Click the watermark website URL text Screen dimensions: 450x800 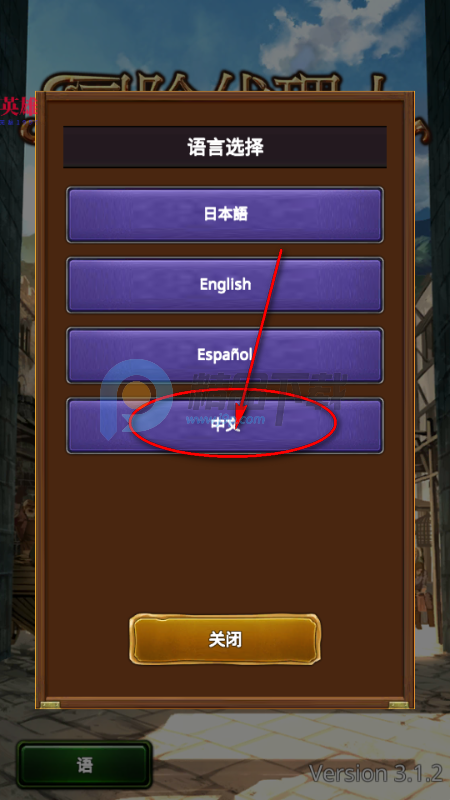[x=225, y=420]
